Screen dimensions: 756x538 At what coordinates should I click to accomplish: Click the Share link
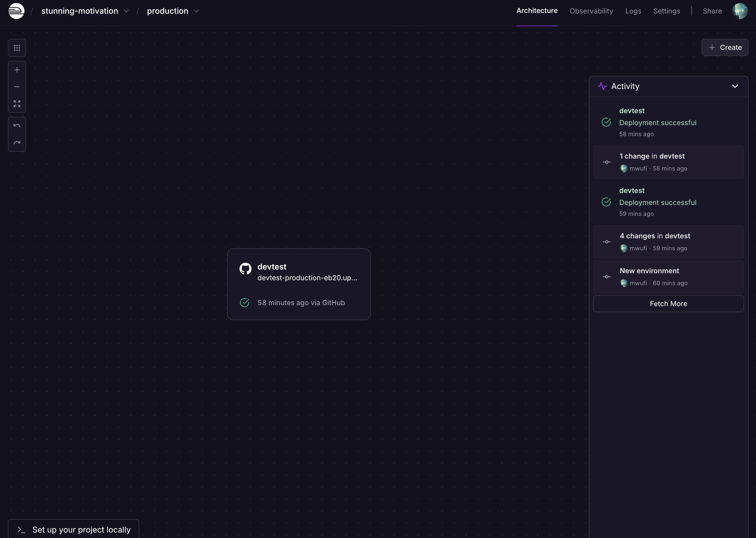point(712,11)
